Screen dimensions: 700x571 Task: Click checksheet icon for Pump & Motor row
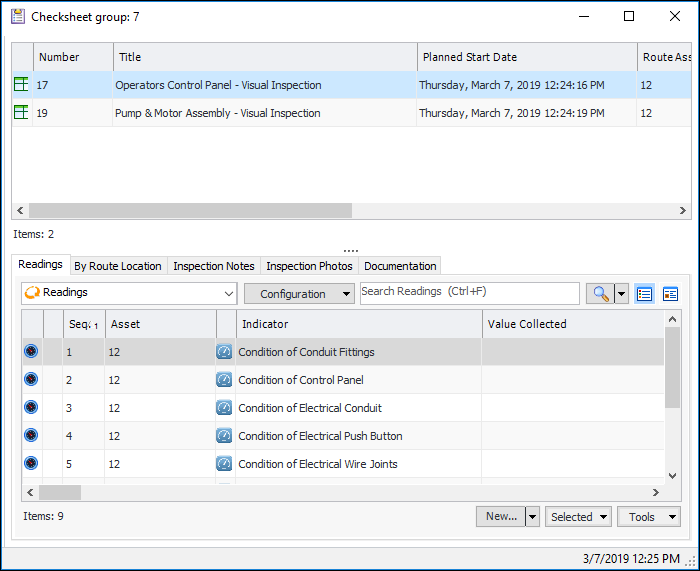tap(20, 113)
